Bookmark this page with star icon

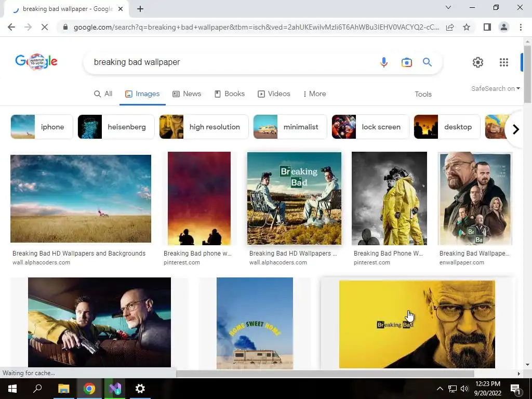coord(467,27)
